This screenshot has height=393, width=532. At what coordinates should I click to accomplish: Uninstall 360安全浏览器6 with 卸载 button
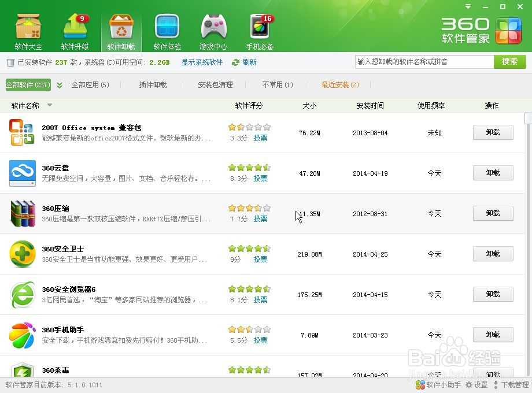click(493, 294)
